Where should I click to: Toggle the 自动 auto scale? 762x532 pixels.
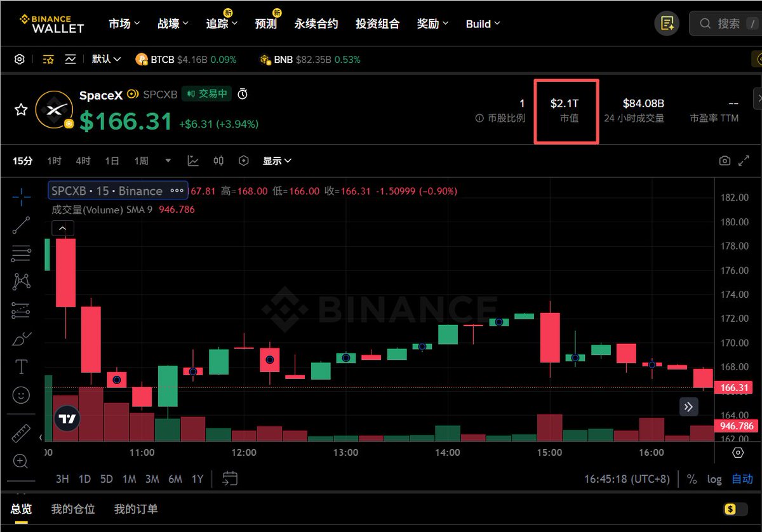742,479
